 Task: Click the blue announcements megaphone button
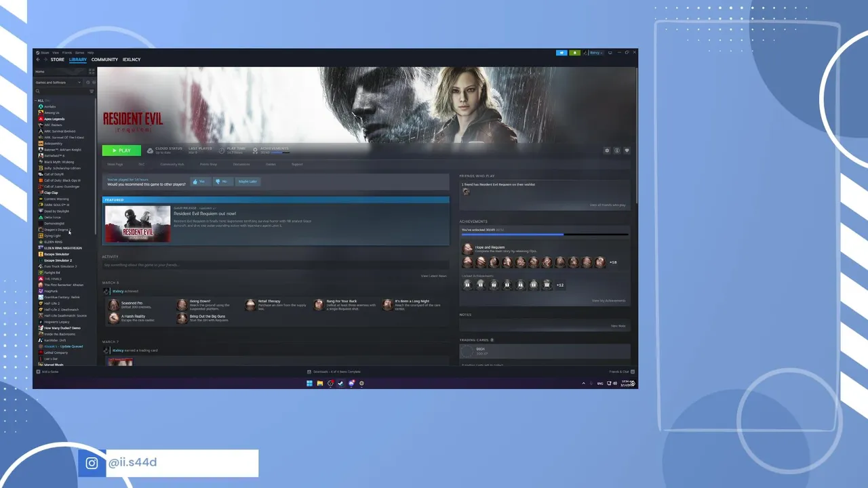click(x=561, y=53)
